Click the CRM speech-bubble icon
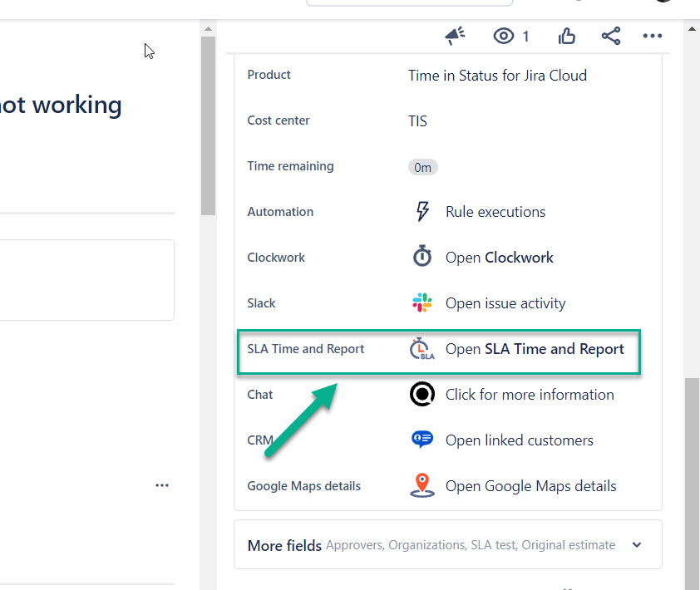The image size is (700, 590). pos(422,440)
